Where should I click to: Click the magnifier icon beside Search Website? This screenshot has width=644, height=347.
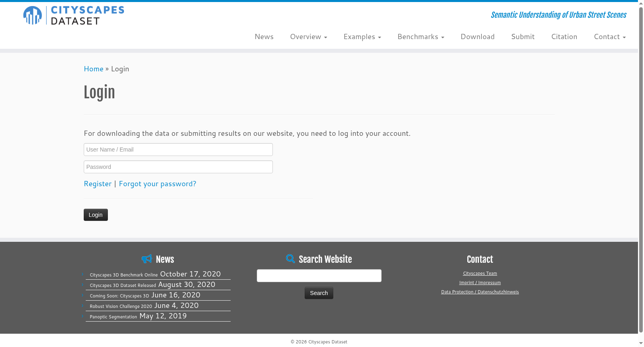291,259
